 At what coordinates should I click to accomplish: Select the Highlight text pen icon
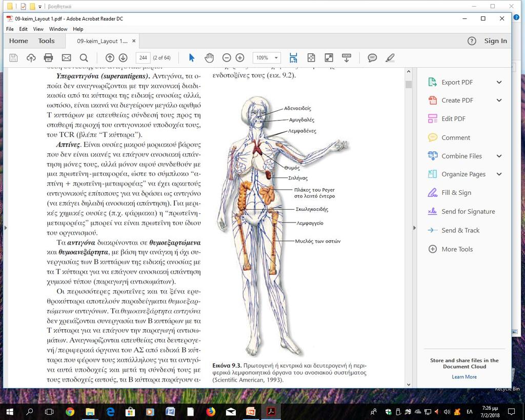(390, 58)
